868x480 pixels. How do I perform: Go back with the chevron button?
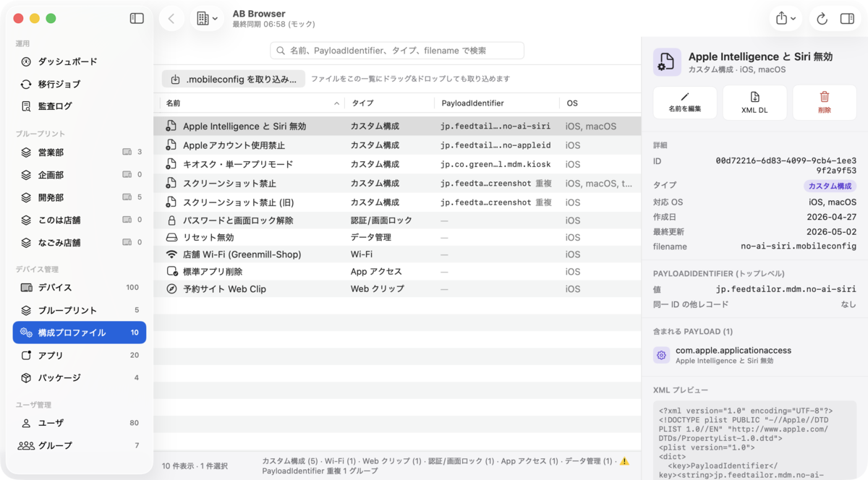pos(171,19)
